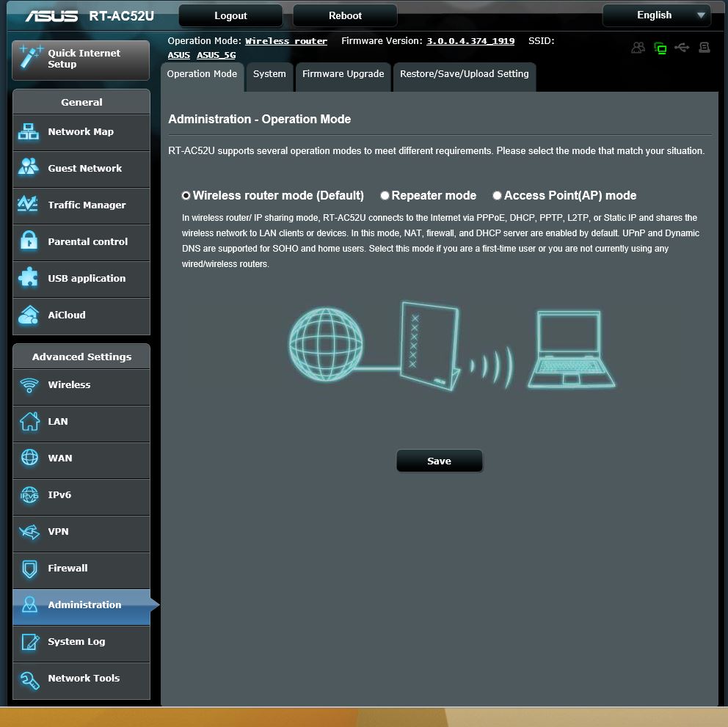Click the laptop image in the diagram

571,349
